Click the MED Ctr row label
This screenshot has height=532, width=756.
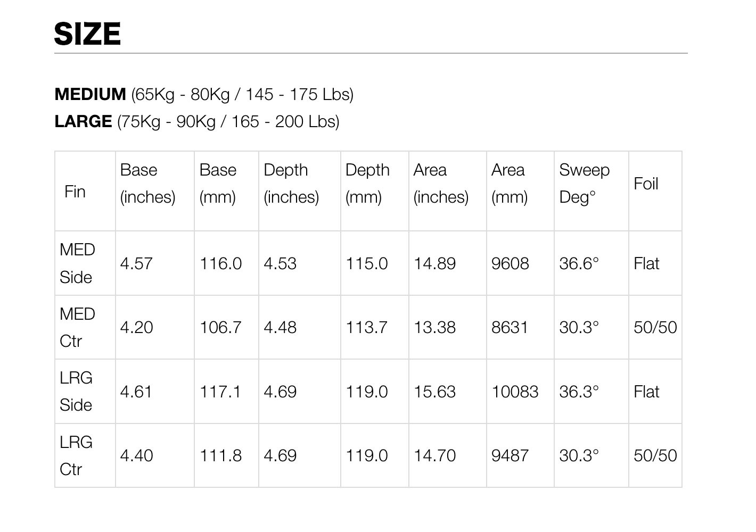coord(77,327)
